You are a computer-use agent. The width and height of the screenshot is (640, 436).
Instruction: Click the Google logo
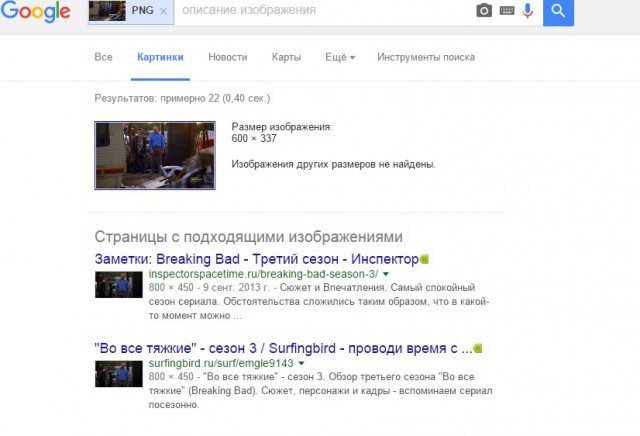[x=35, y=11]
